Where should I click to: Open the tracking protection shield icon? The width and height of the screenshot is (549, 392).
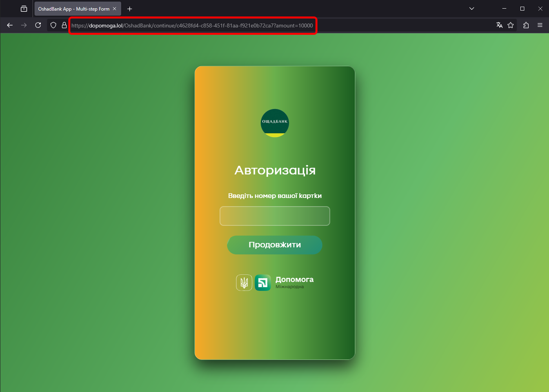[x=53, y=25]
